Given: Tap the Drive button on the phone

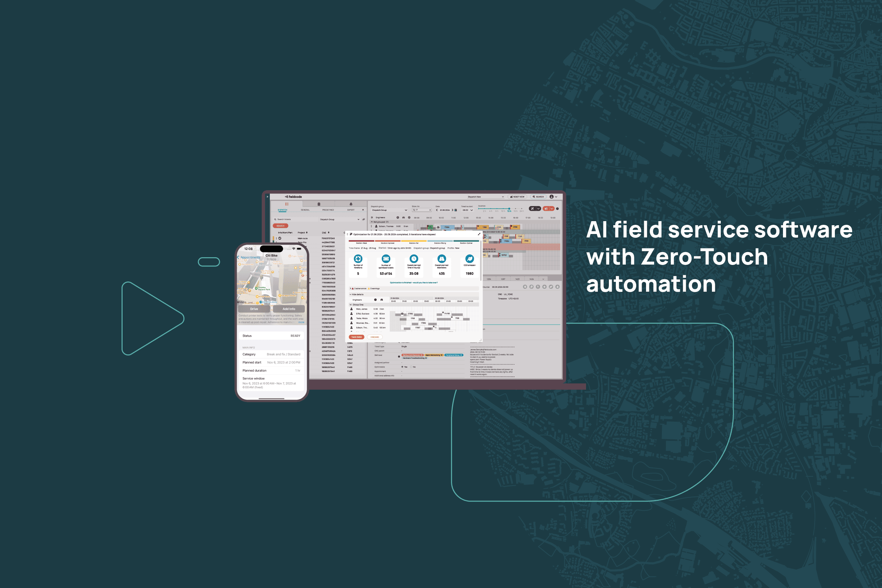Looking at the screenshot, I should pyautogui.click(x=254, y=309).
